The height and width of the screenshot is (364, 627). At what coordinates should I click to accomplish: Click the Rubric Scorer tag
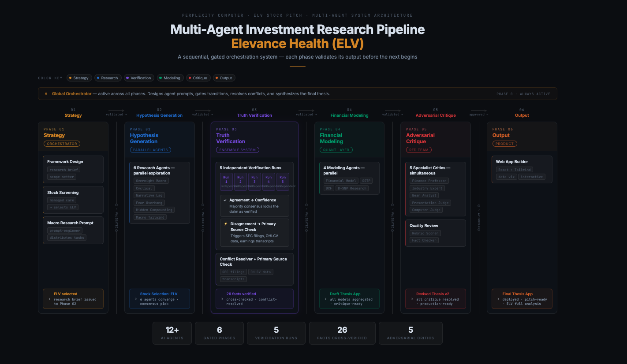425,233
